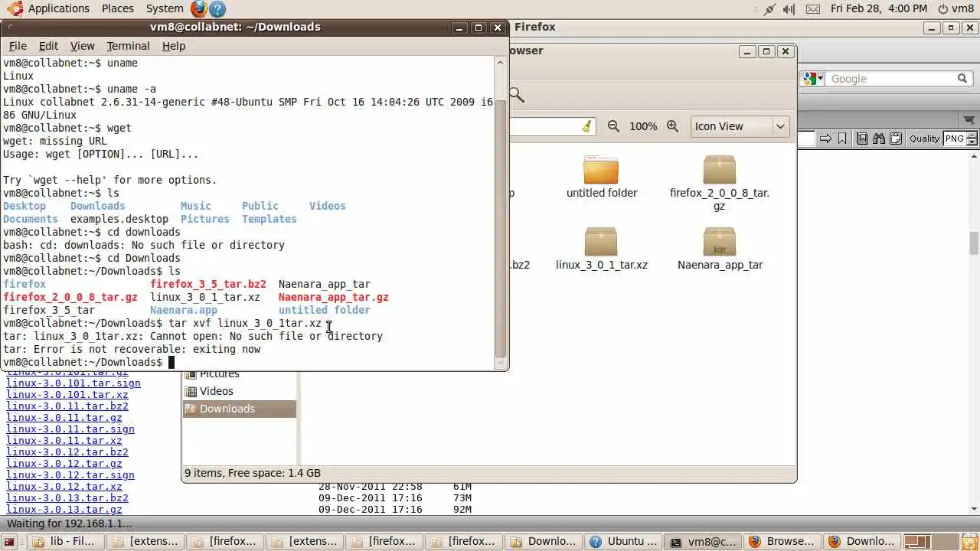Open the linux-3.0.12.tar.sign link
Screen dimensions: 980x551
(70, 475)
